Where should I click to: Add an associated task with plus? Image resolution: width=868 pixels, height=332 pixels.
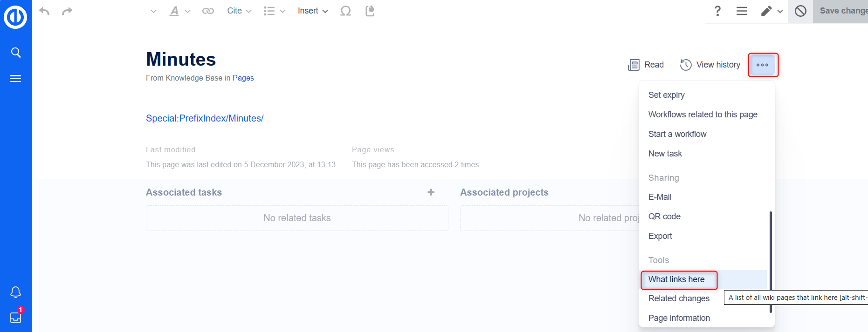(x=431, y=192)
